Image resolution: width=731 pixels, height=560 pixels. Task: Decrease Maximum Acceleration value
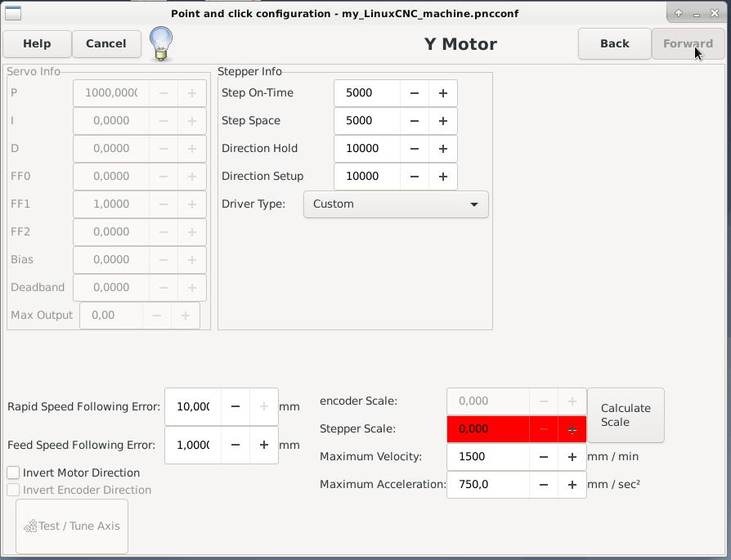tap(544, 484)
